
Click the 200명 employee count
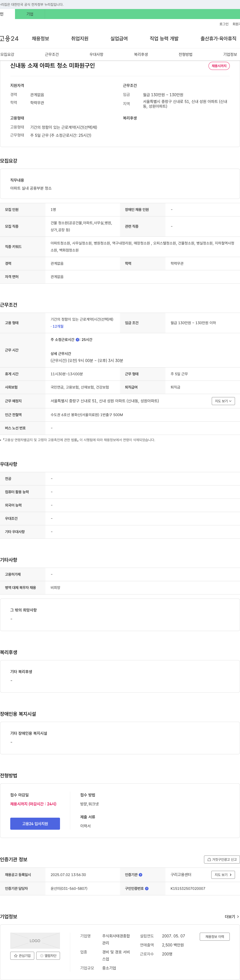pyautogui.click(x=167, y=954)
